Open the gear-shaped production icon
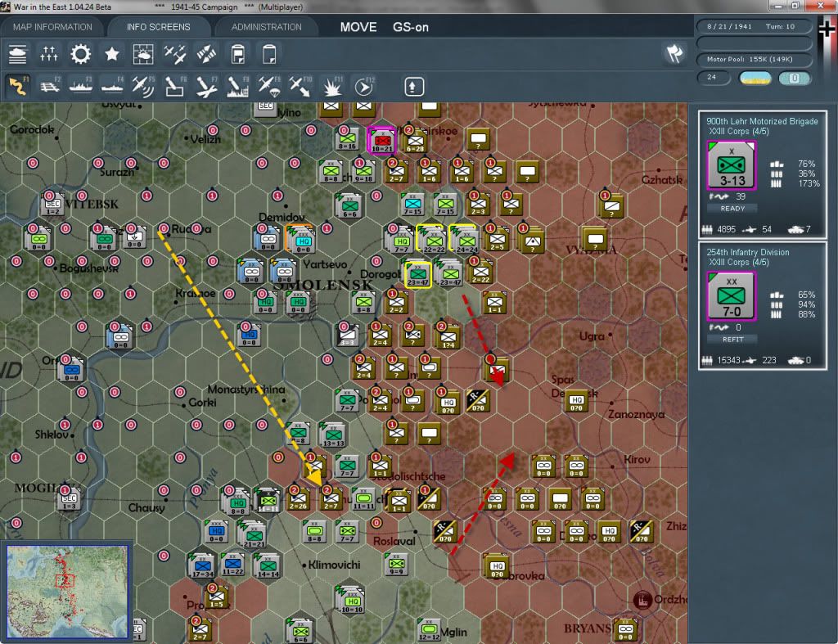Image resolution: width=838 pixels, height=644 pixels. (x=81, y=55)
